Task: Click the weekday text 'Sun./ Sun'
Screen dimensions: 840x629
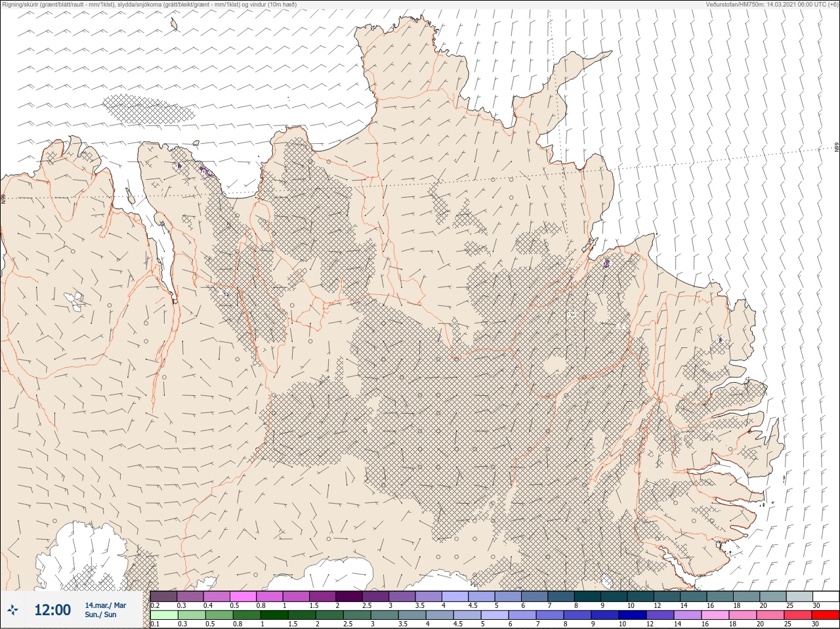Action: (100, 615)
